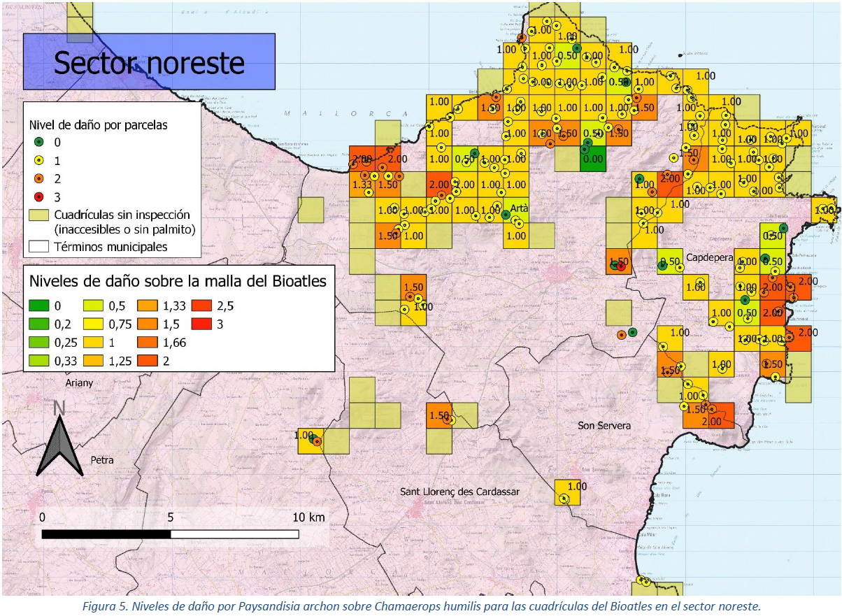Screen dimensions: 842x616
Task: Click the green 0.00 grid cell on map
Action: (x=593, y=159)
